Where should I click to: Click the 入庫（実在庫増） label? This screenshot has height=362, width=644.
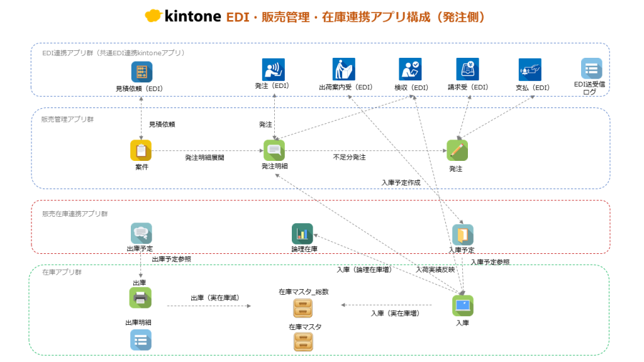(x=395, y=313)
